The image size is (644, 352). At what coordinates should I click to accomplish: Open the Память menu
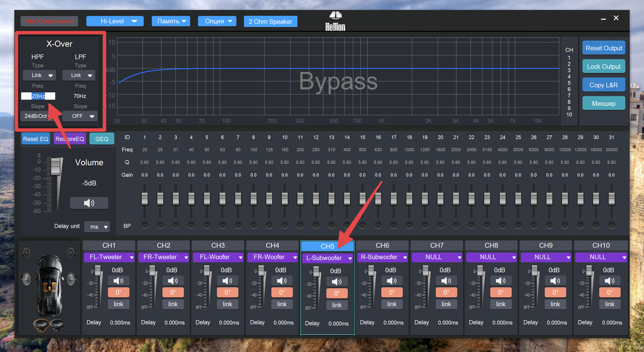tap(171, 21)
